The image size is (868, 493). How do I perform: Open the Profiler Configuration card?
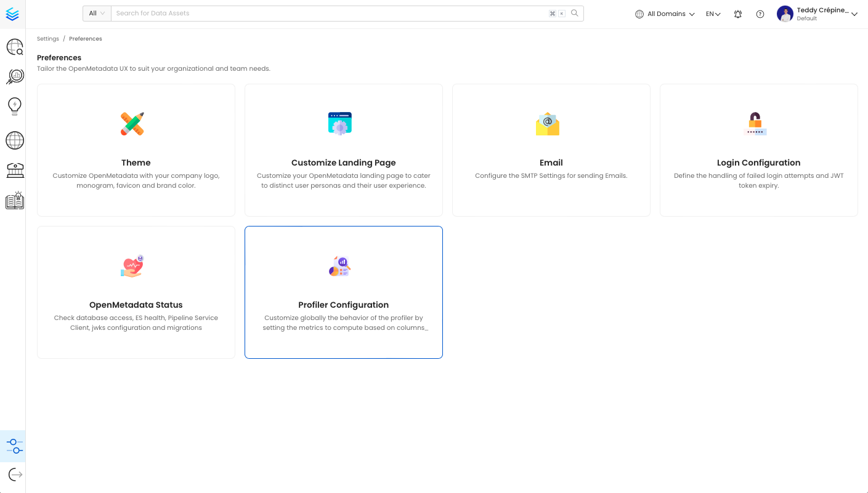343,292
